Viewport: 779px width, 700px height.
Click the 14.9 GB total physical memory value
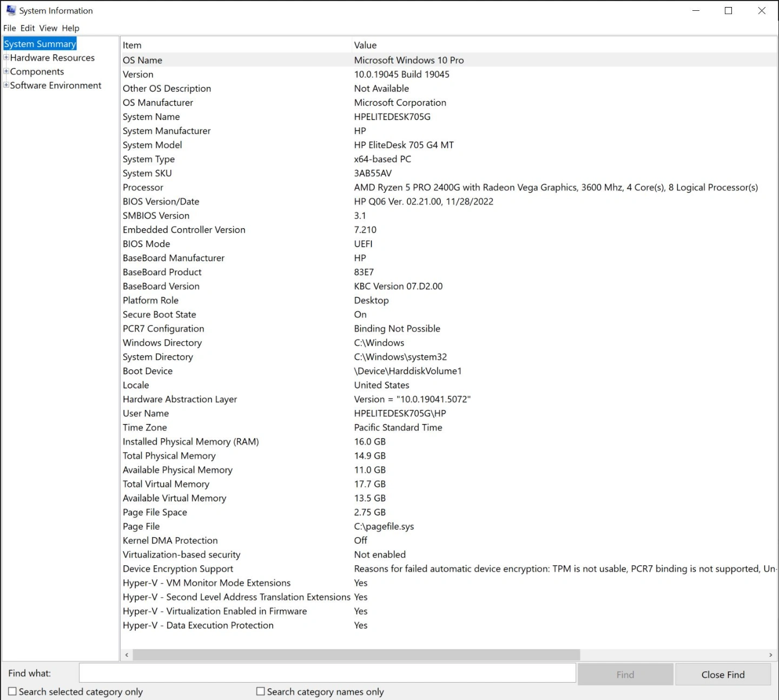click(x=370, y=455)
